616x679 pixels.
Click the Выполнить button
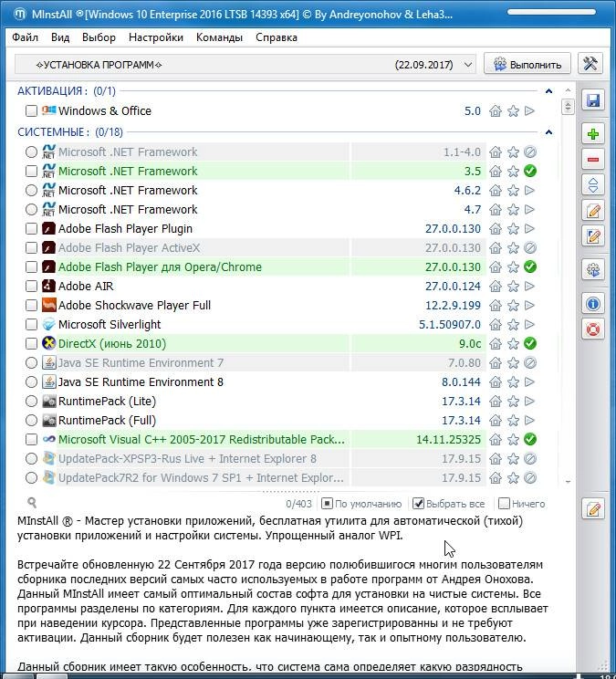[527, 64]
